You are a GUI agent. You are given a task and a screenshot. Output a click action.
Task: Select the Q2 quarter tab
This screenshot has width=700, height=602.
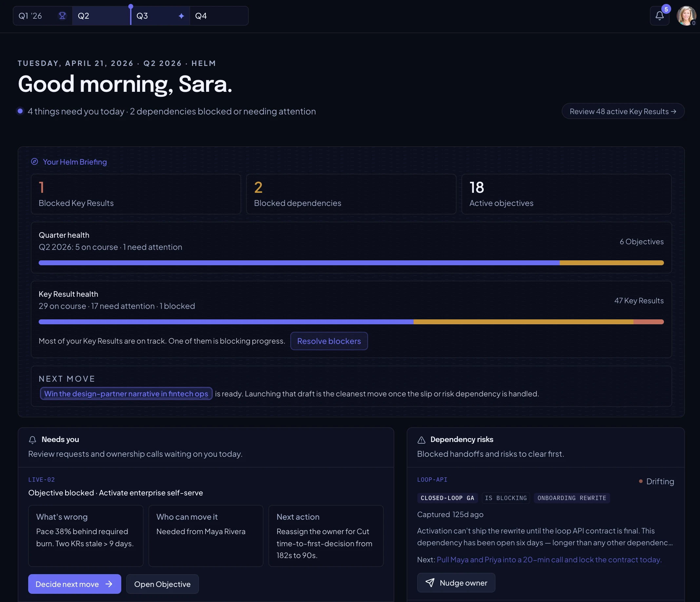[x=101, y=16]
